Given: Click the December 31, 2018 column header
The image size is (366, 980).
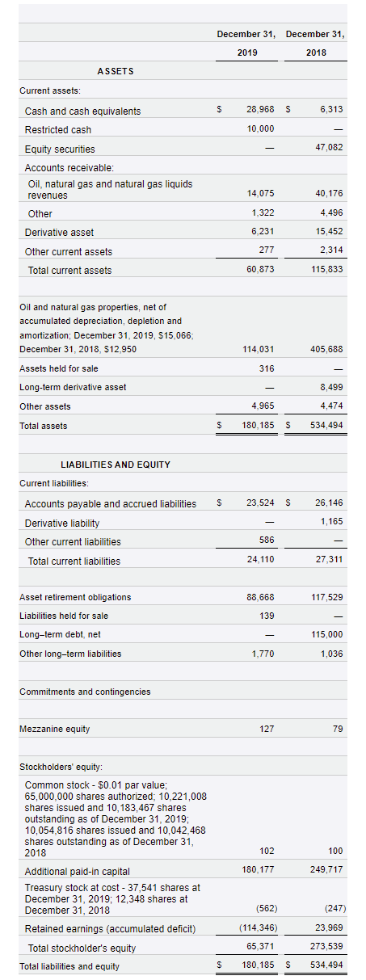Looking at the screenshot, I should click(x=315, y=44).
